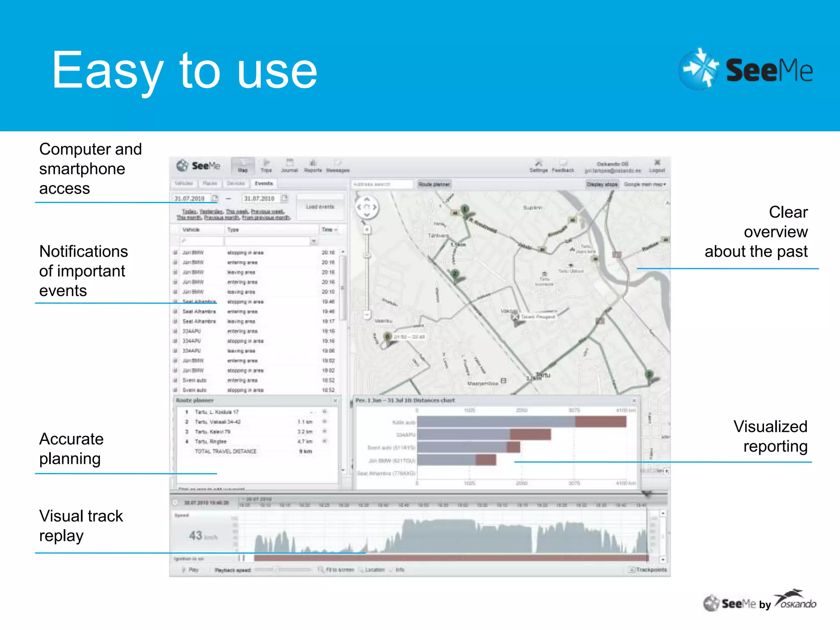Click the Fit to screen button
Screen dimensions: 840x630
(336, 570)
